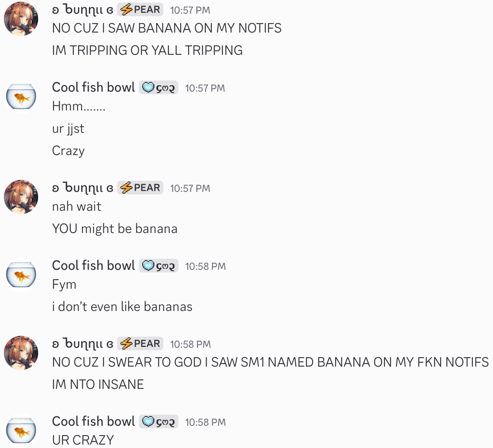
Task: Click bunnii's username above "nah wait"
Action: tap(83, 188)
